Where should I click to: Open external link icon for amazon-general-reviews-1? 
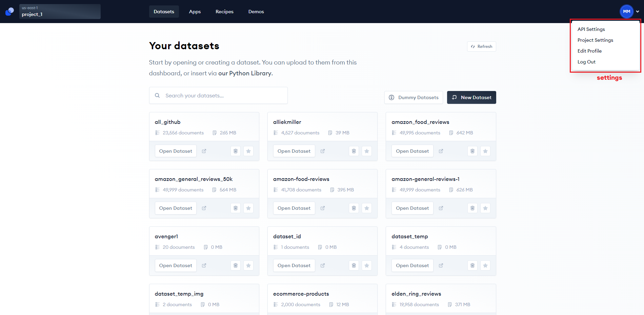pyautogui.click(x=441, y=208)
